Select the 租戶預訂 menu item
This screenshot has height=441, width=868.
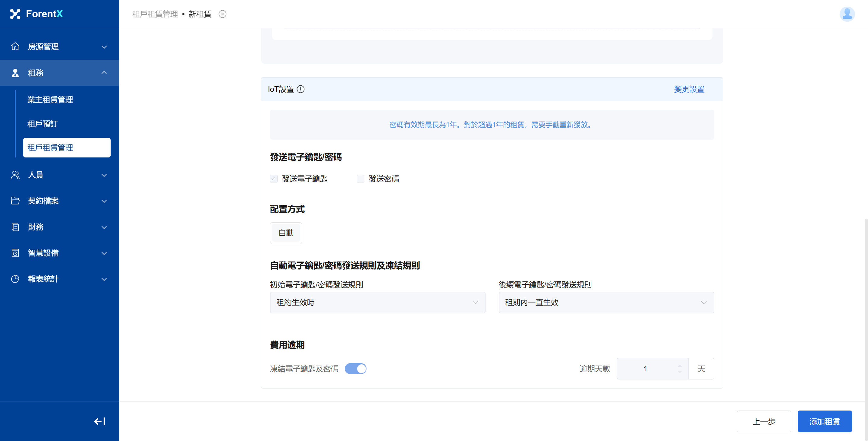pos(42,124)
